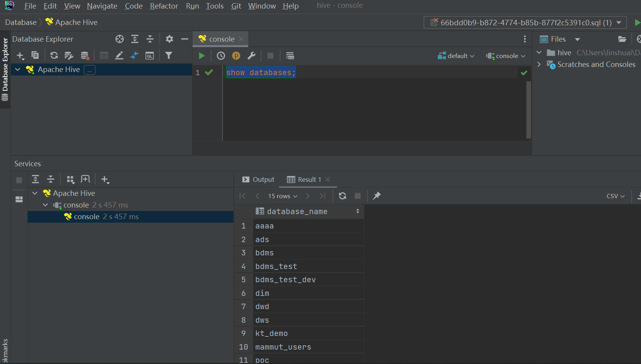Switch to the Output tab

pyautogui.click(x=258, y=179)
